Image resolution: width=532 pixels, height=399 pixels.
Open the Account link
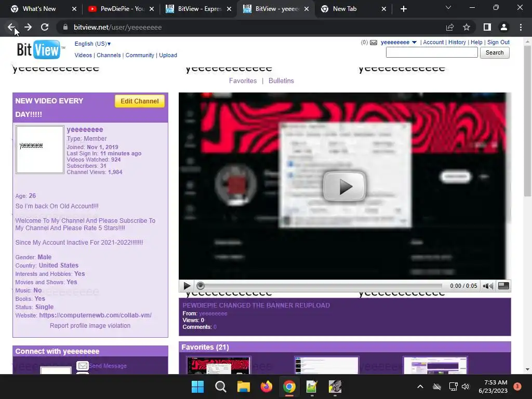tap(433, 43)
